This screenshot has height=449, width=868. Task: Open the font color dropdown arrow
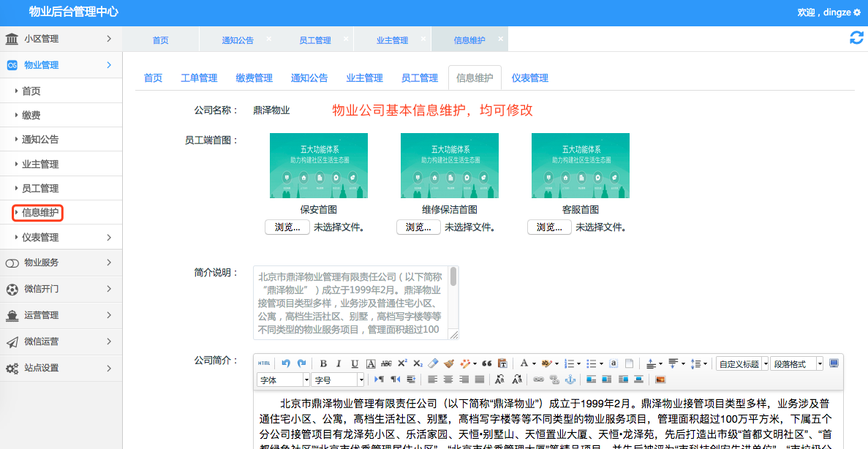(534, 363)
